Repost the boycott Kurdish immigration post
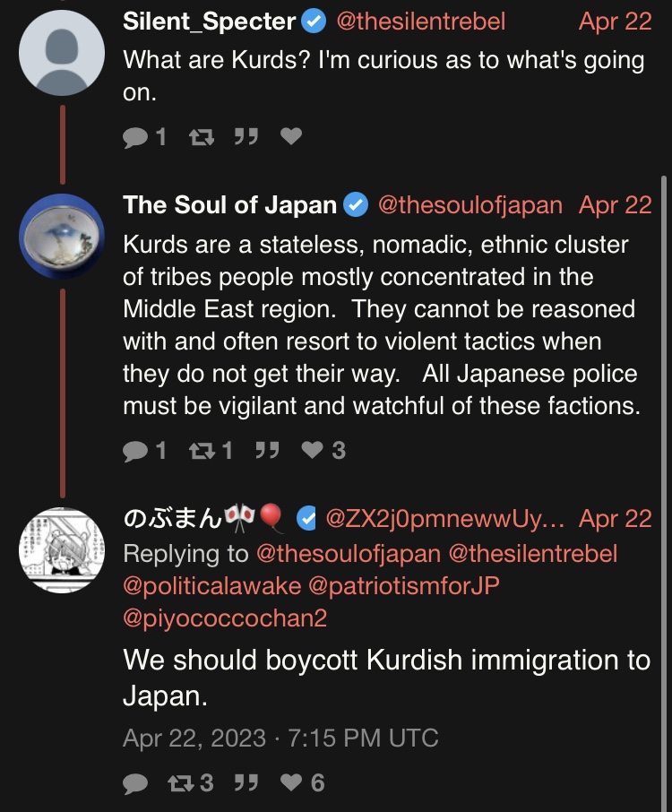The width and height of the screenshot is (672, 812). (x=181, y=783)
